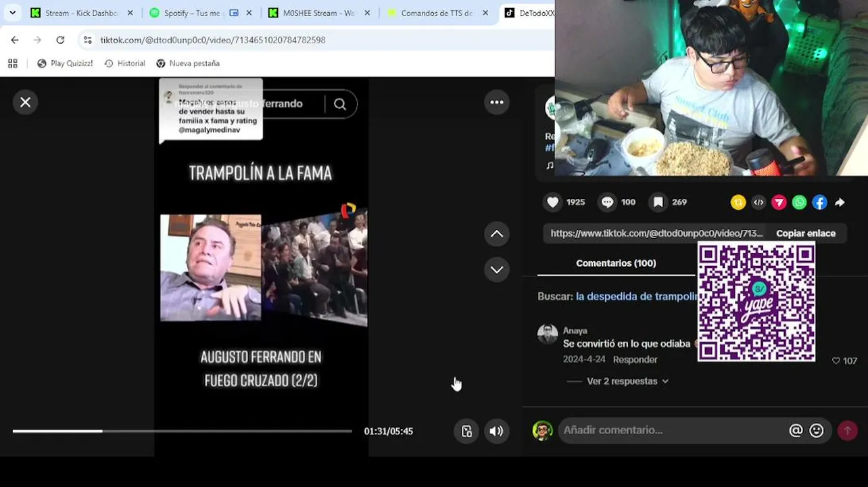Open the Historial bookmark
The height and width of the screenshot is (487, 868).
point(125,64)
